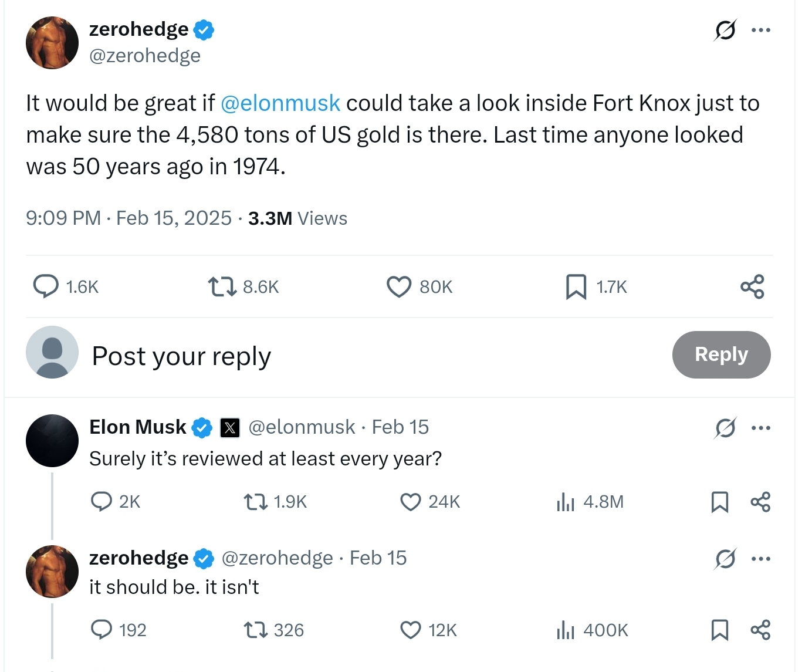Open more options on zerohedge's reply
Image resolution: width=812 pixels, height=672 pixels.
coord(761,559)
